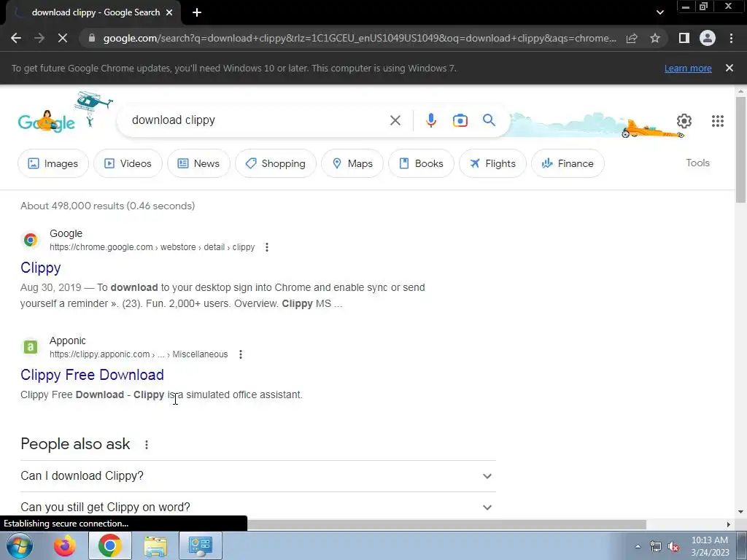Stop loading the page with the X button

tap(63, 38)
